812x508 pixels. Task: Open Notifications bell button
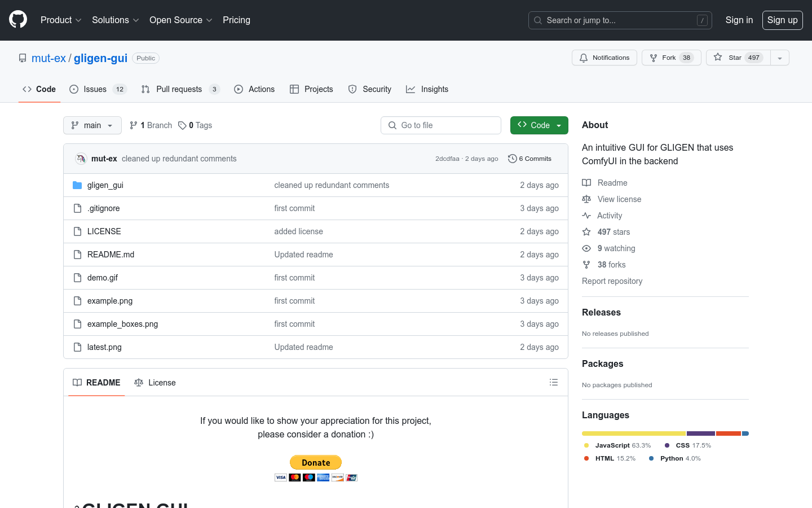point(604,58)
